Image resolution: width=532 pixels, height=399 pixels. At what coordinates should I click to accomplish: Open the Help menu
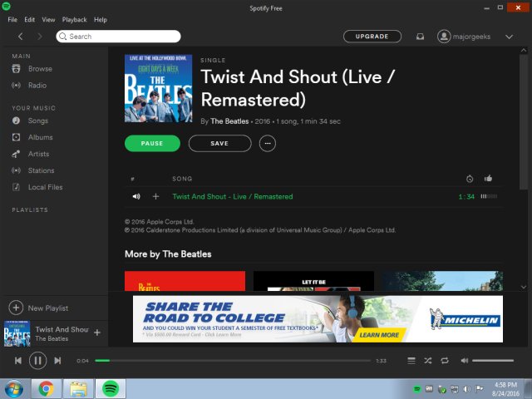[101, 20]
